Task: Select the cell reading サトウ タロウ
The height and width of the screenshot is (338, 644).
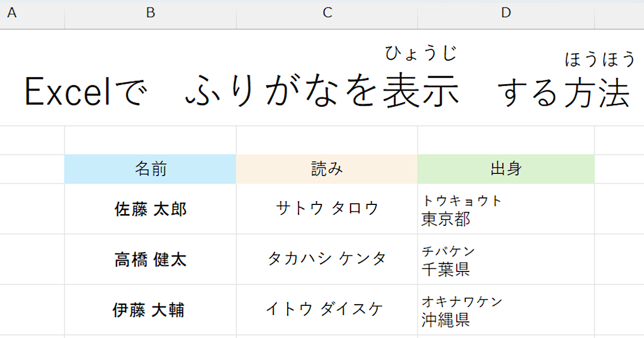Action: [x=327, y=209]
